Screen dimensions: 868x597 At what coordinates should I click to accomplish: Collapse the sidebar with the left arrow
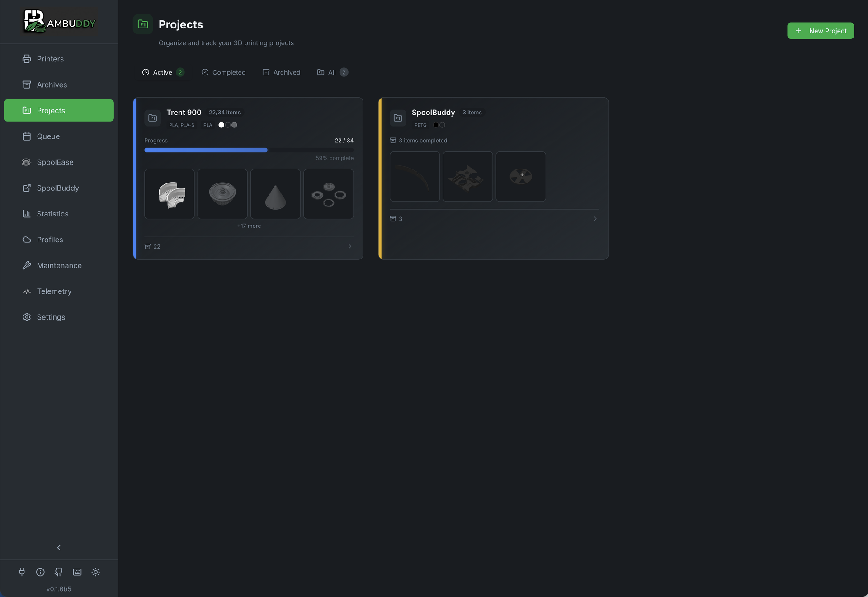tap(58, 547)
